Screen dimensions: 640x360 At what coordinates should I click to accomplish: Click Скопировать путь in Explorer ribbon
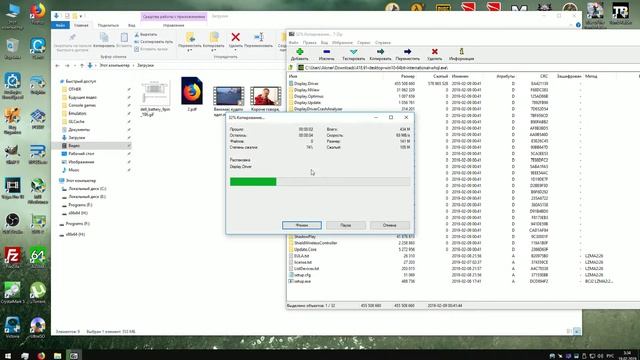coord(154,42)
